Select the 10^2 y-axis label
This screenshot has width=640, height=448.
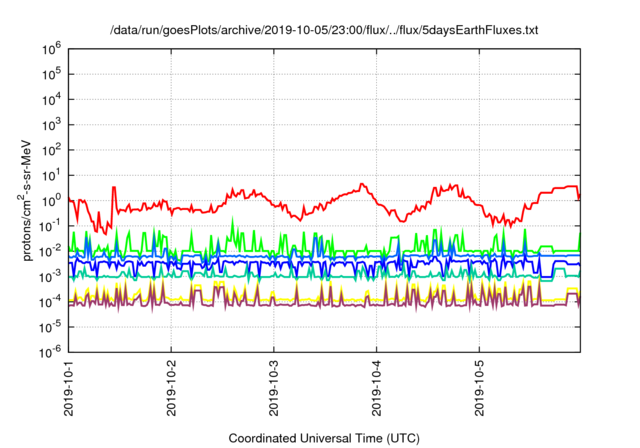pos(51,151)
